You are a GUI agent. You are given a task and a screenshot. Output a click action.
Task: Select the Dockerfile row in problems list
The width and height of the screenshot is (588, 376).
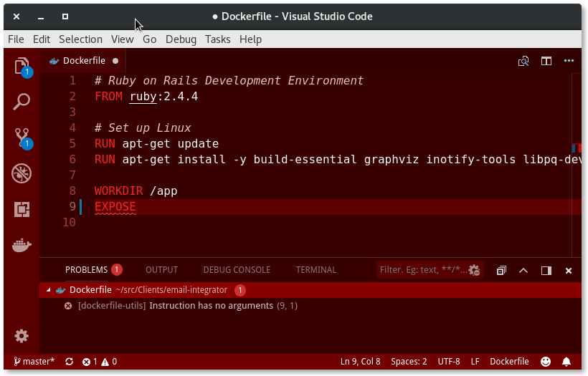310,290
